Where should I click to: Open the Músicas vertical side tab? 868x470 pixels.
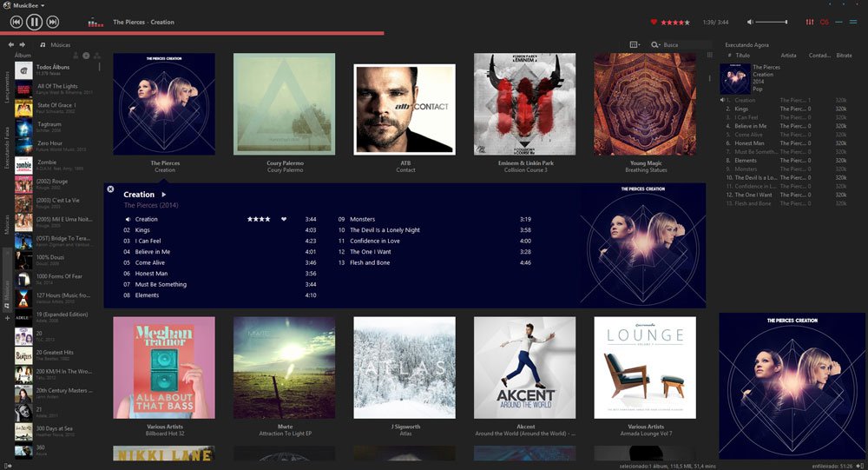(7, 224)
